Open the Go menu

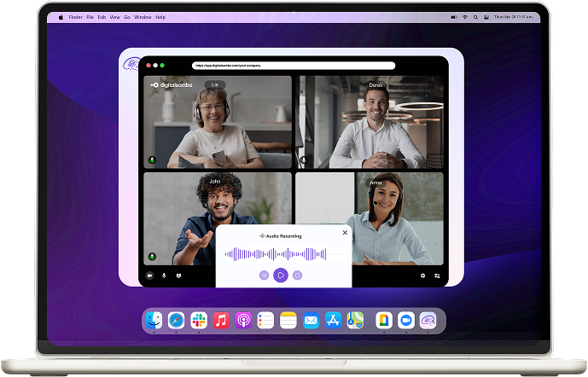coord(127,17)
